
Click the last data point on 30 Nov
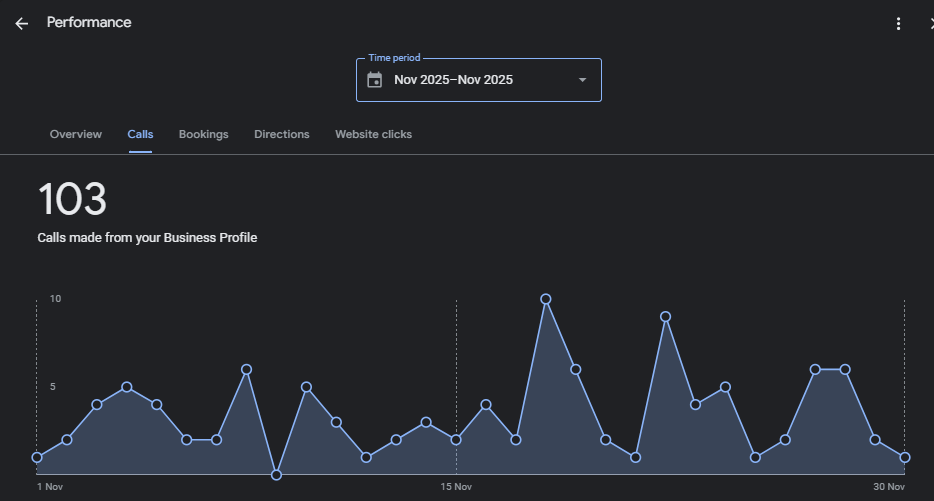tap(905, 457)
